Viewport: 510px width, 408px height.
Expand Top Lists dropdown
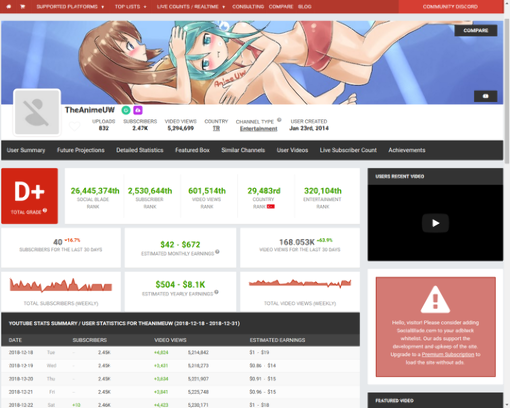[x=130, y=6]
